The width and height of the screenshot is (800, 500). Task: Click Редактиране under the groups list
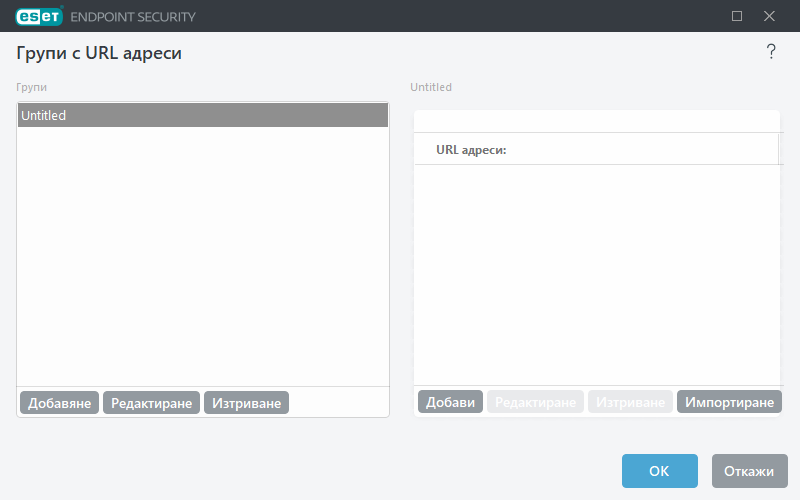click(x=152, y=403)
